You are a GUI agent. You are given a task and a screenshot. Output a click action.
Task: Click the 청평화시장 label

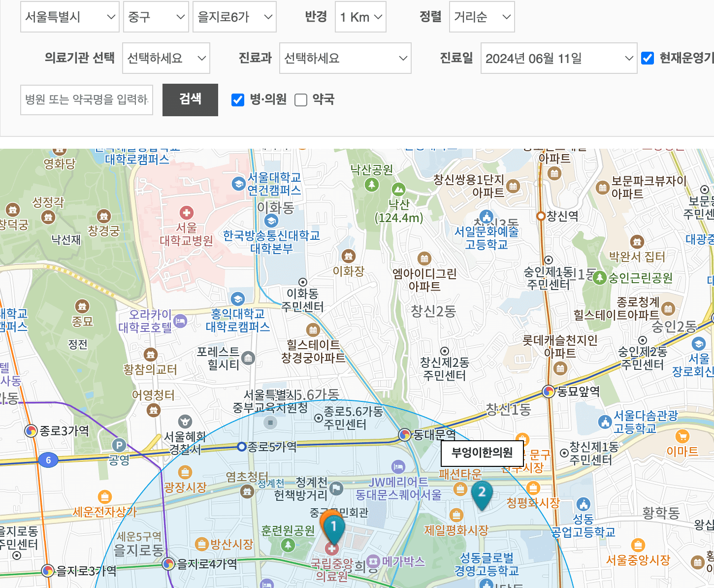coord(533,503)
